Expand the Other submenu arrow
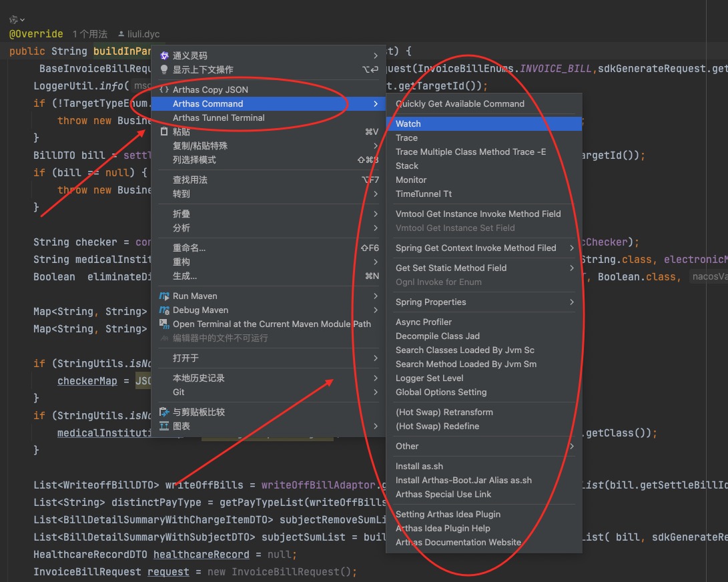728x582 pixels. pos(572,446)
